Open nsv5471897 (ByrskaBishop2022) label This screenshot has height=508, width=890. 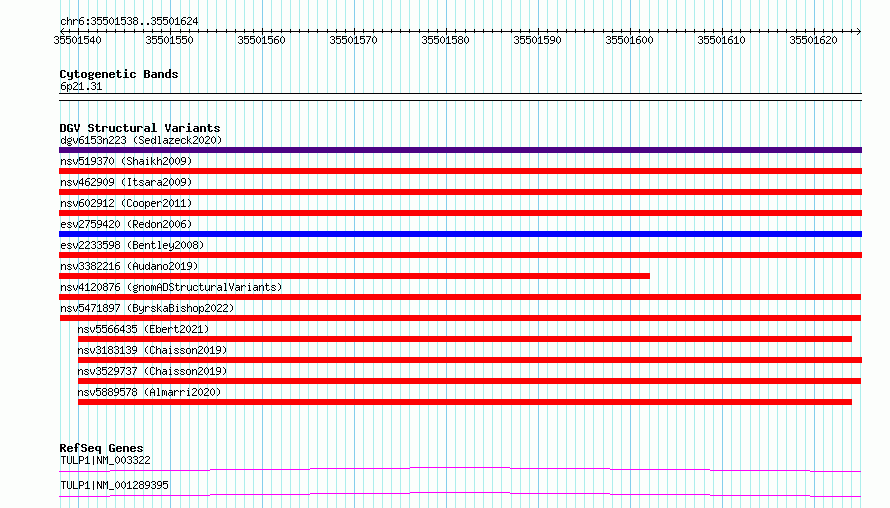tap(147, 308)
